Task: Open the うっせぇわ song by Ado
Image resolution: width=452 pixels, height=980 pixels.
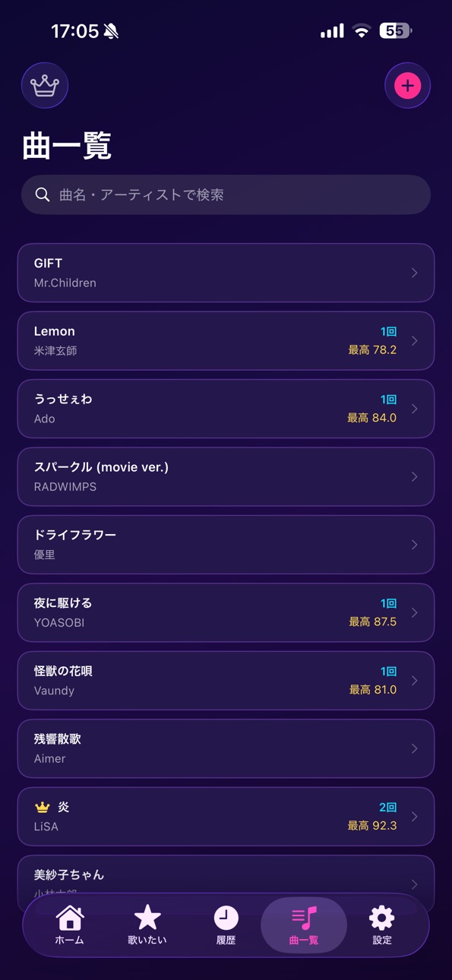Action: click(x=226, y=409)
